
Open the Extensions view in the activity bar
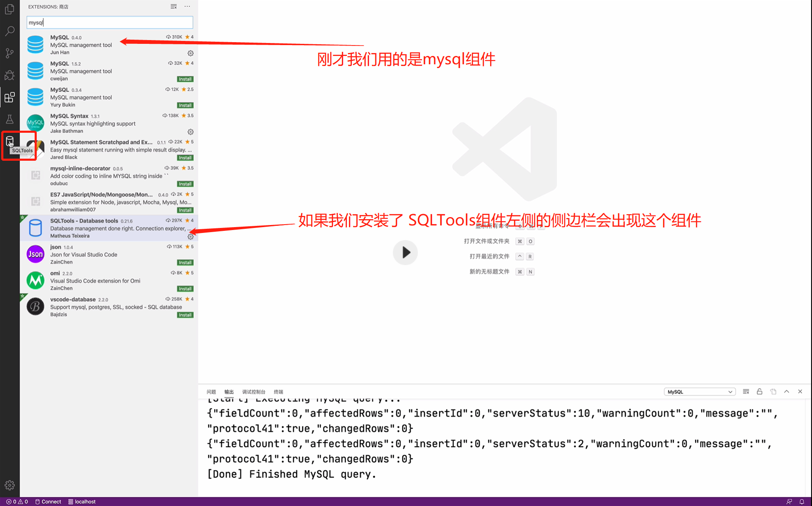click(x=10, y=97)
